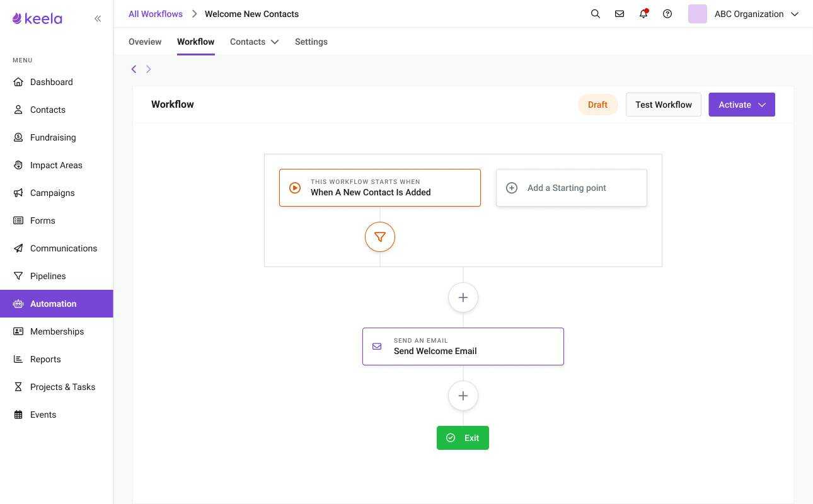This screenshot has height=504, width=813.
Task: Click the Campaigns megaphone icon
Action: [x=18, y=193]
